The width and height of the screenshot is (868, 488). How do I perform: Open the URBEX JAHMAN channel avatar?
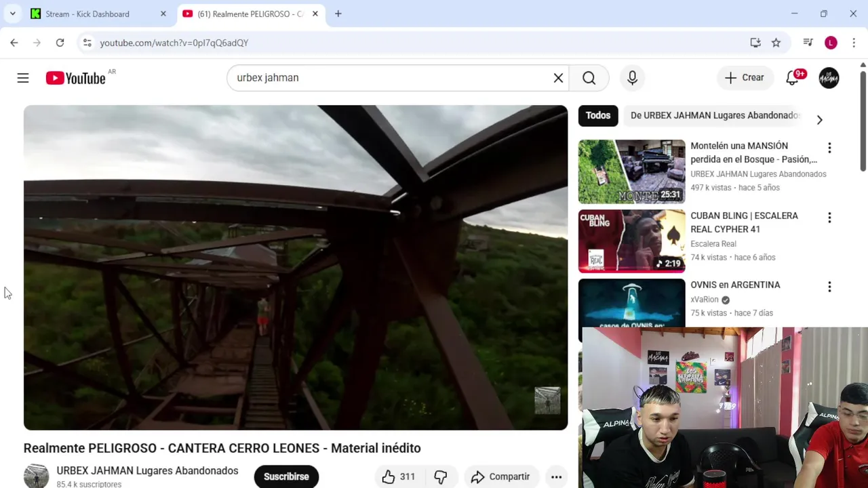36,476
